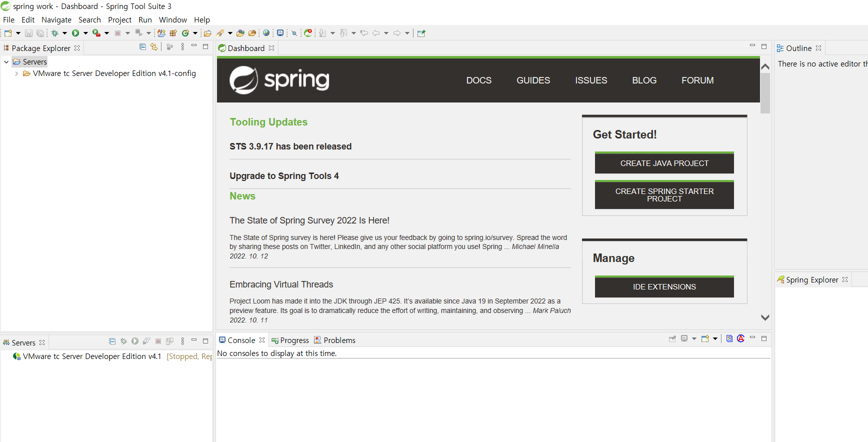Toggle Pin Console button
The height and width of the screenshot is (442, 868).
[x=672, y=338]
